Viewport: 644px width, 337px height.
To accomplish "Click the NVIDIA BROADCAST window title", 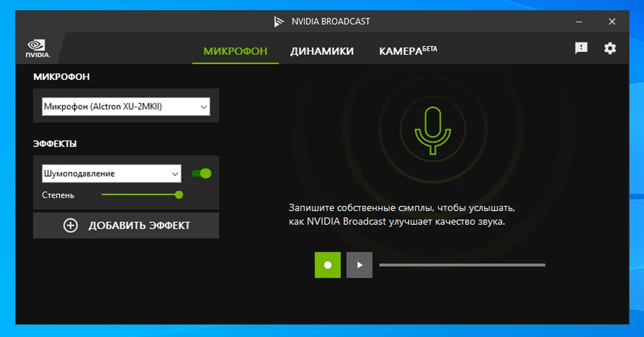I will pyautogui.click(x=330, y=21).
